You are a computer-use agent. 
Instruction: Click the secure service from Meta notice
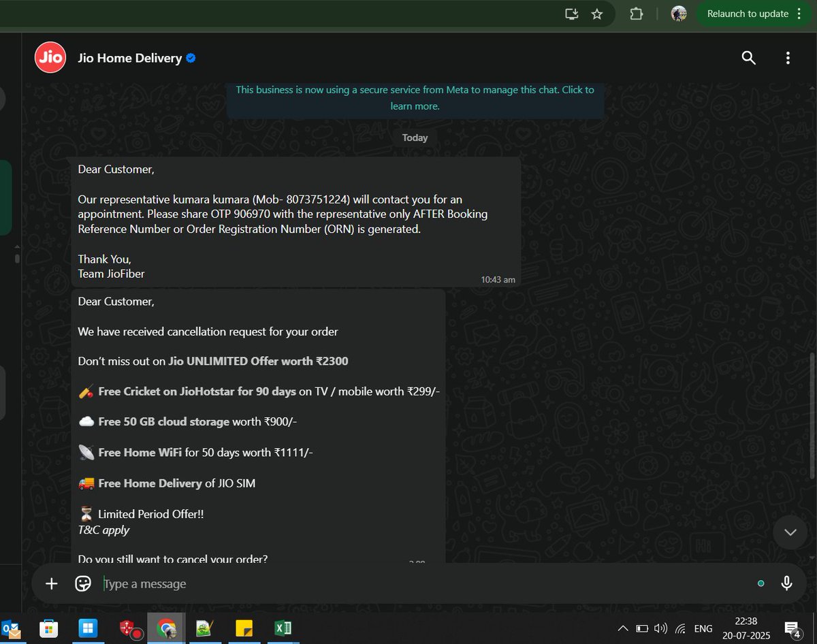click(x=415, y=97)
